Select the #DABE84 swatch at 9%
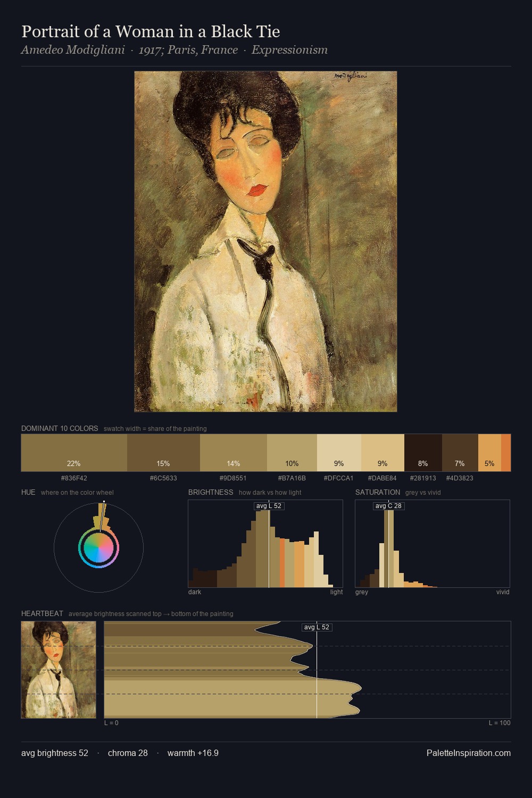 [383, 453]
